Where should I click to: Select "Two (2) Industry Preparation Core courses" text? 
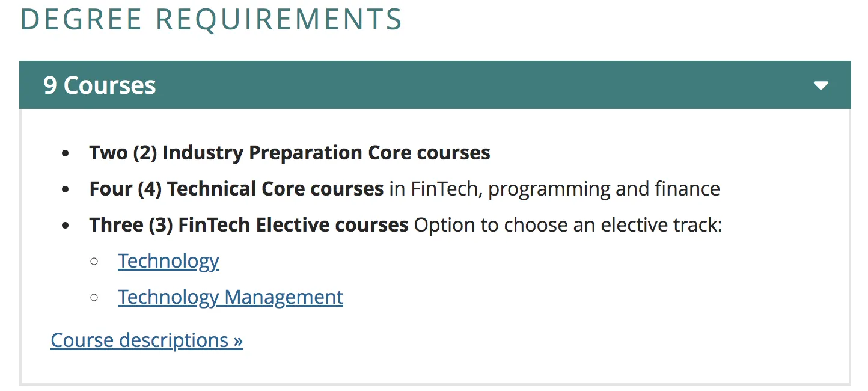click(290, 153)
